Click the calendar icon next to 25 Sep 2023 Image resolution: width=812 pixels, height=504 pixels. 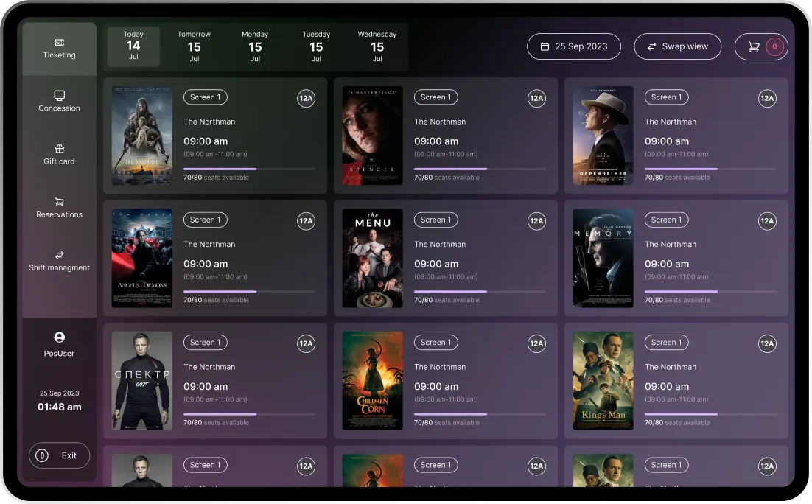544,46
